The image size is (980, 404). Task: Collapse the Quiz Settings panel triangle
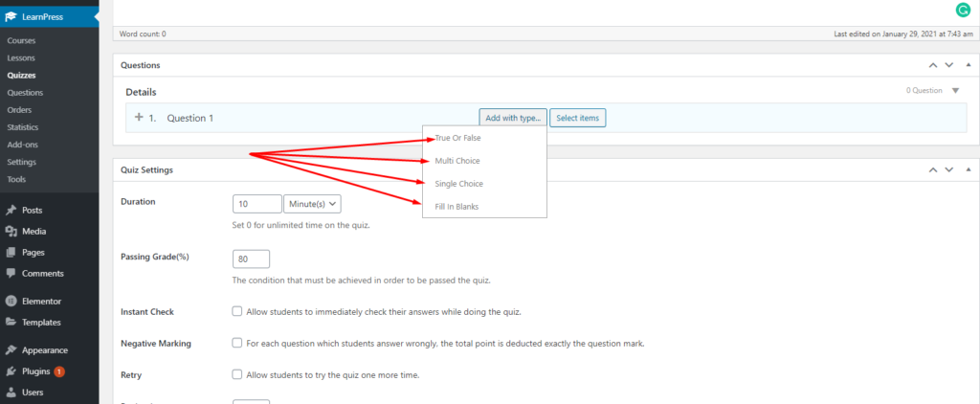967,169
